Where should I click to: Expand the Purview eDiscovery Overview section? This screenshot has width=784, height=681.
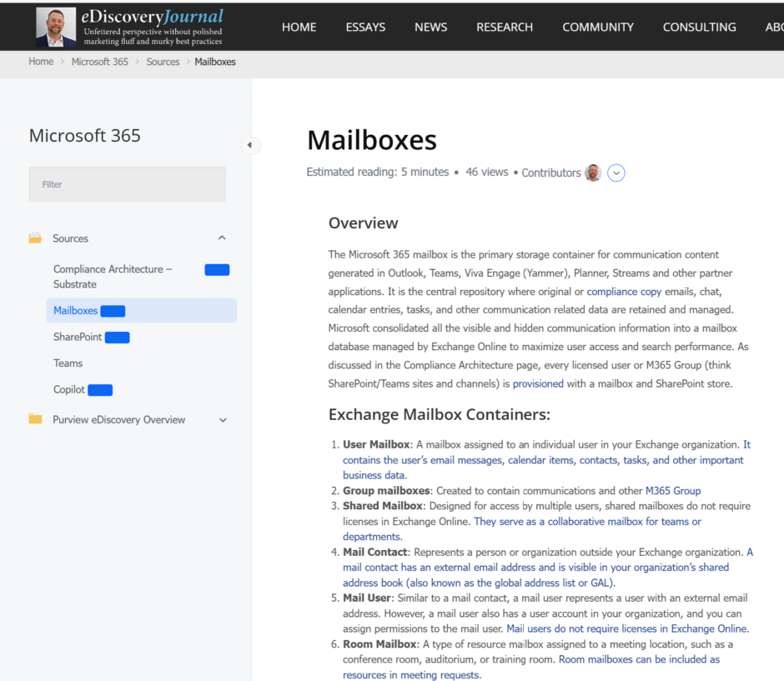[223, 420]
